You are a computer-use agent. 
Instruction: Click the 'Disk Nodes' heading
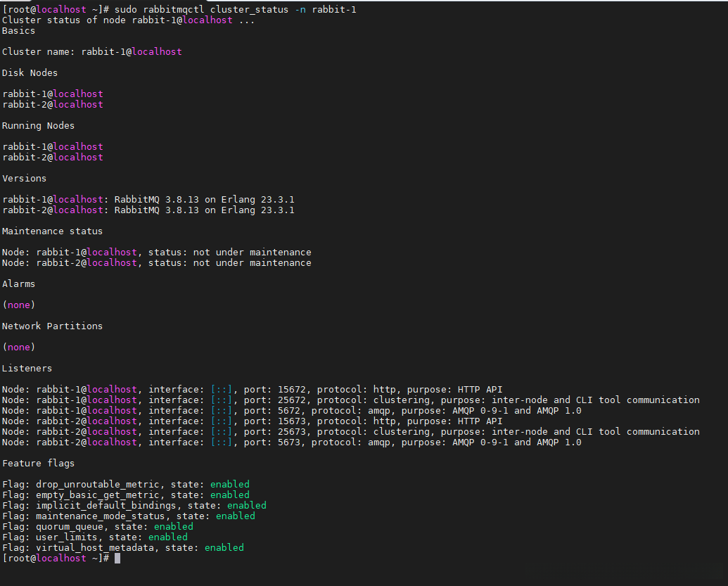30,73
